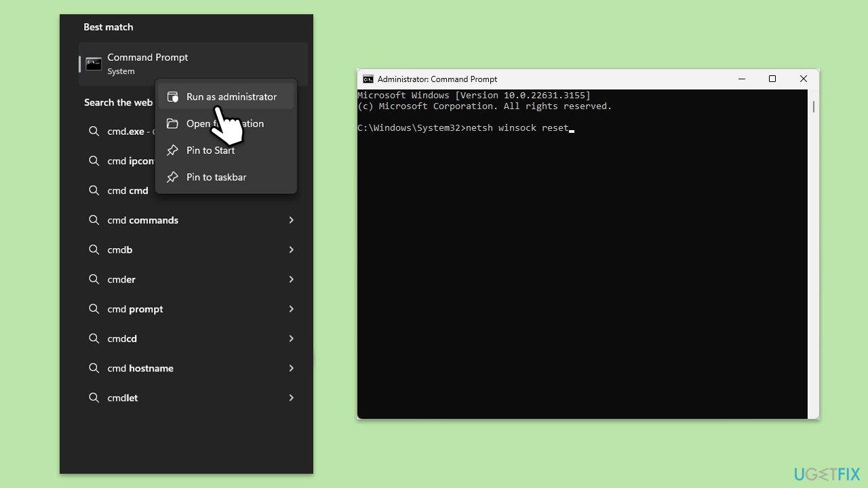Viewport: 868px width, 488px height.
Task: Expand the cmdlet suggestion arrow
Action: [x=291, y=398]
